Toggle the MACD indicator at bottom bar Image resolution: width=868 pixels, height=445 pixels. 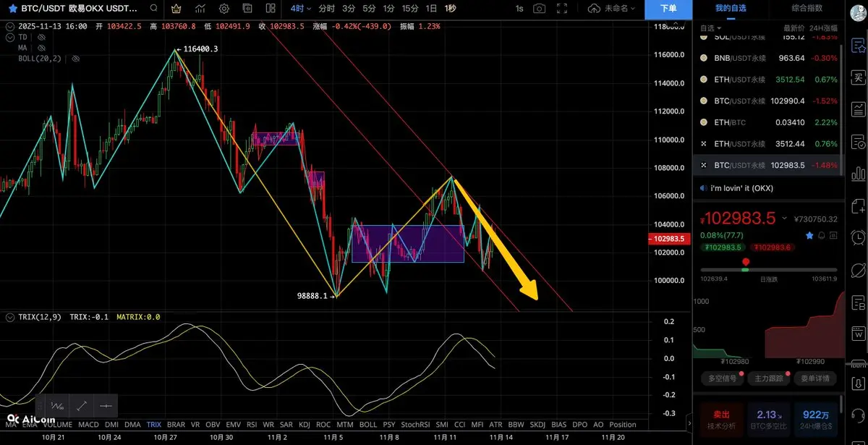point(88,425)
